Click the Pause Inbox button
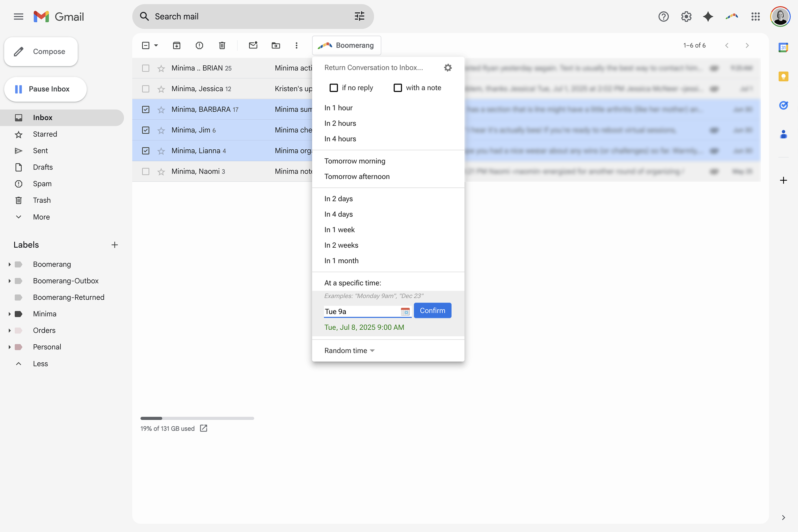The image size is (798, 532). (x=45, y=89)
